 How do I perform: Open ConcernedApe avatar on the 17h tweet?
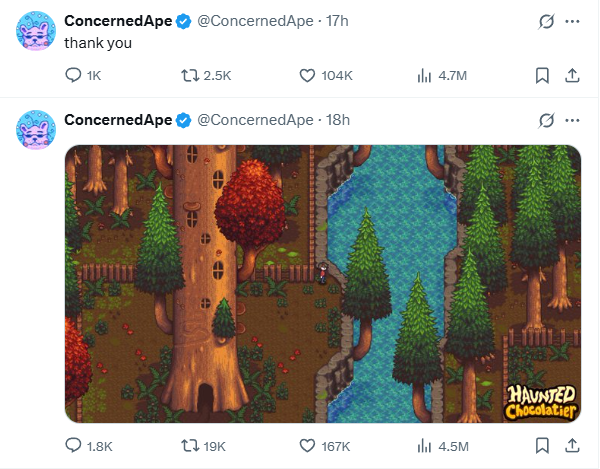pos(36,31)
